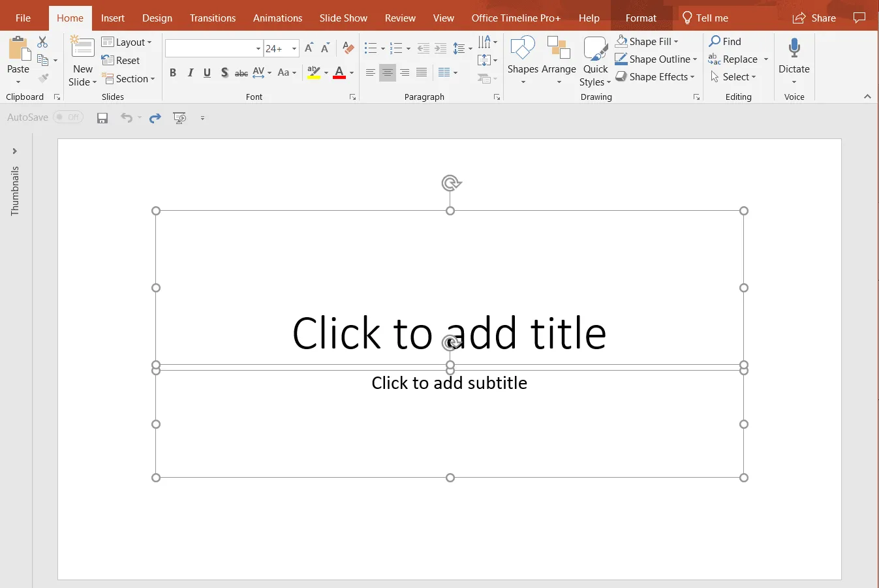Open the Layout dropdown

click(127, 41)
